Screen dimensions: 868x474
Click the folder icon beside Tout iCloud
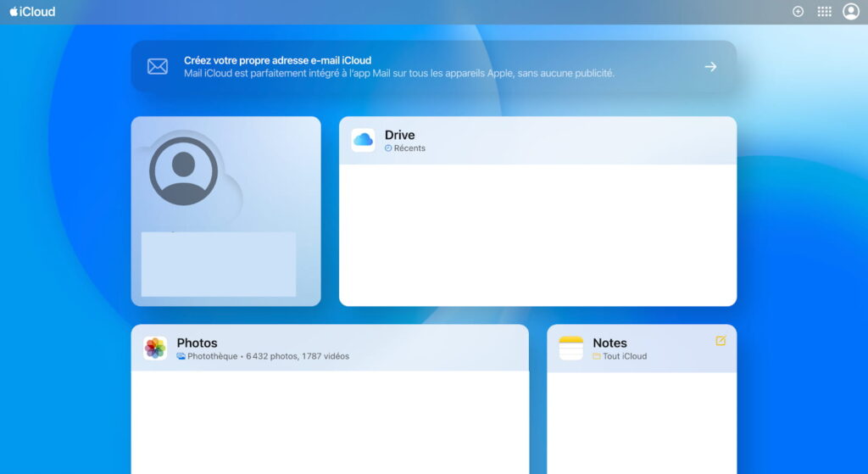[597, 356]
